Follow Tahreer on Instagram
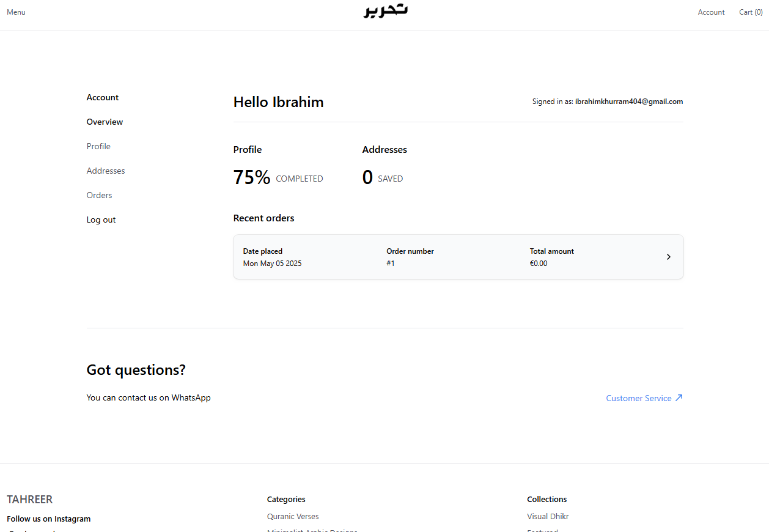Viewport: 769px width, 532px height. click(48, 519)
